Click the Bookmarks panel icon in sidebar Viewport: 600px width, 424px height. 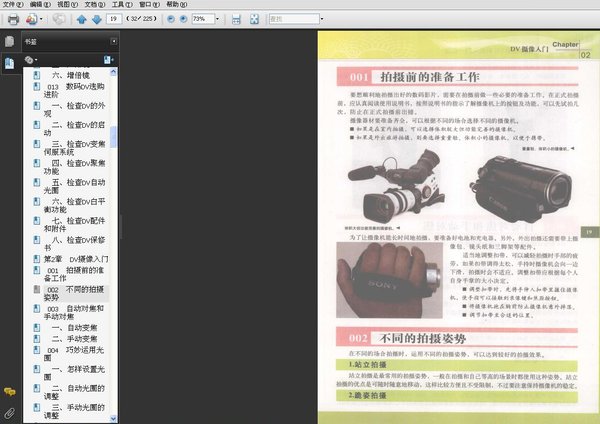[10, 63]
